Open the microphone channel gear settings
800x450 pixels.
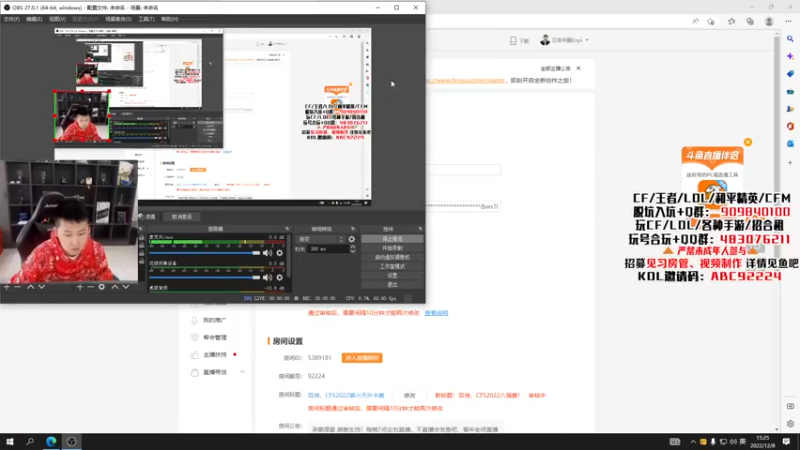coord(280,253)
